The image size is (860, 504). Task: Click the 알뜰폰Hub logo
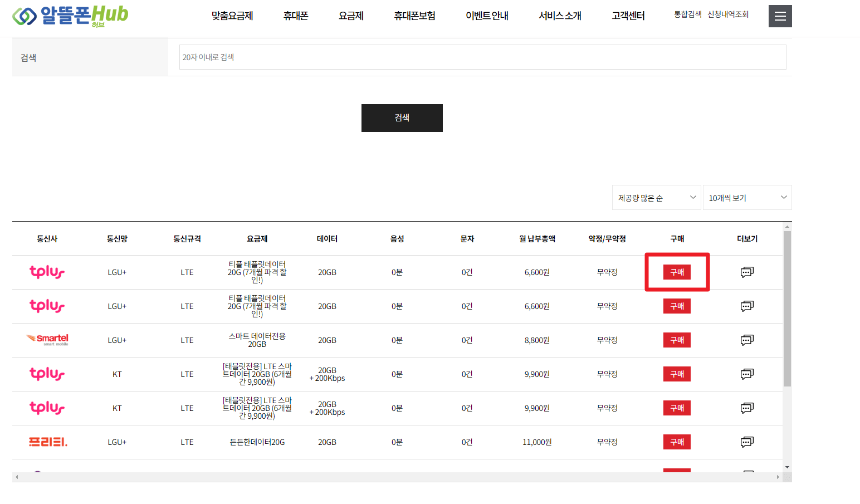[x=70, y=16]
